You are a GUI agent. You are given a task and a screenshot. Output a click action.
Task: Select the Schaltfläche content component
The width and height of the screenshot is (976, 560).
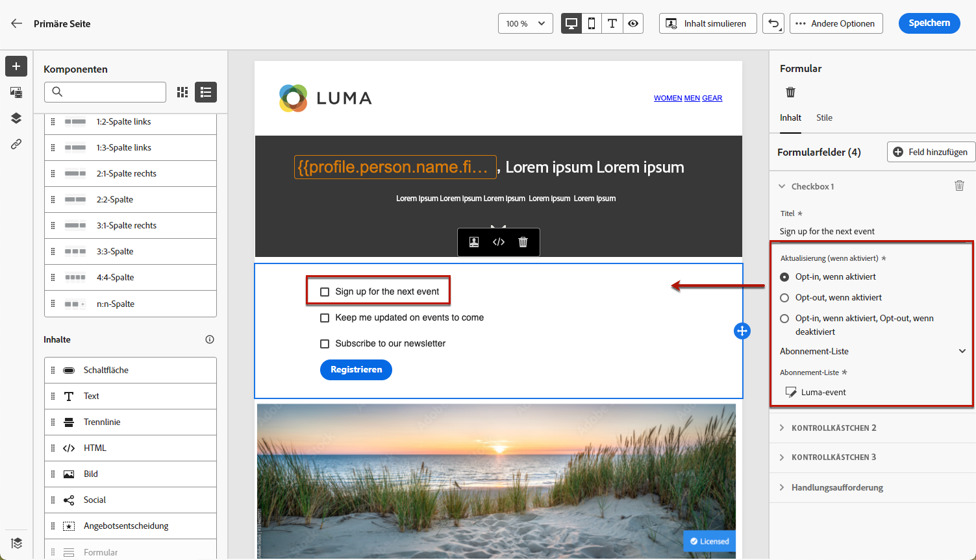[x=131, y=371]
